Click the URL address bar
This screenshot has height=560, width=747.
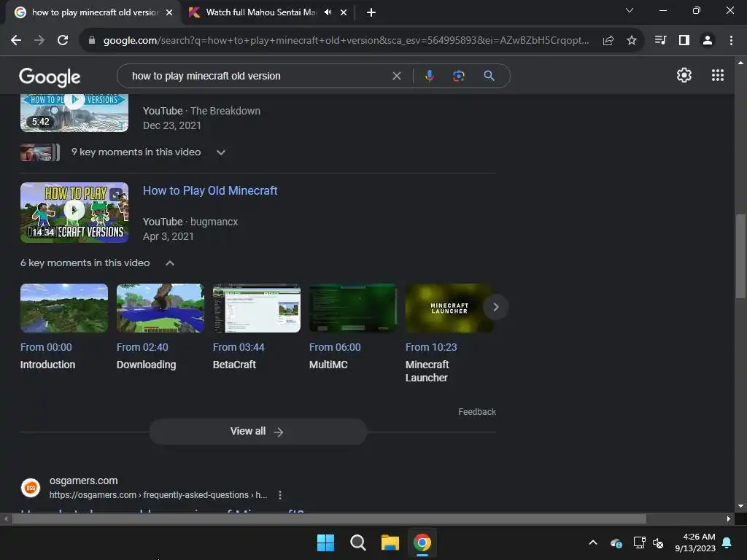(346, 41)
